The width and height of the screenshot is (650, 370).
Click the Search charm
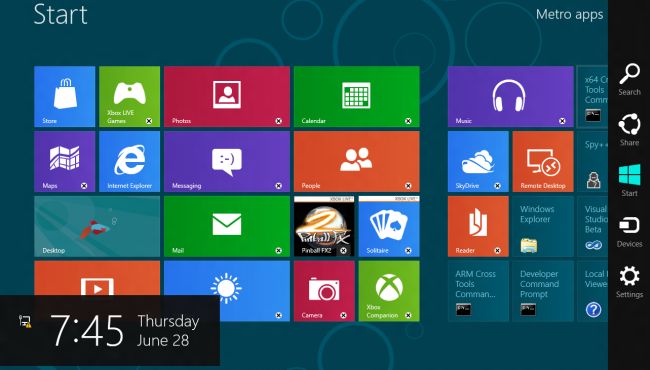(x=629, y=80)
